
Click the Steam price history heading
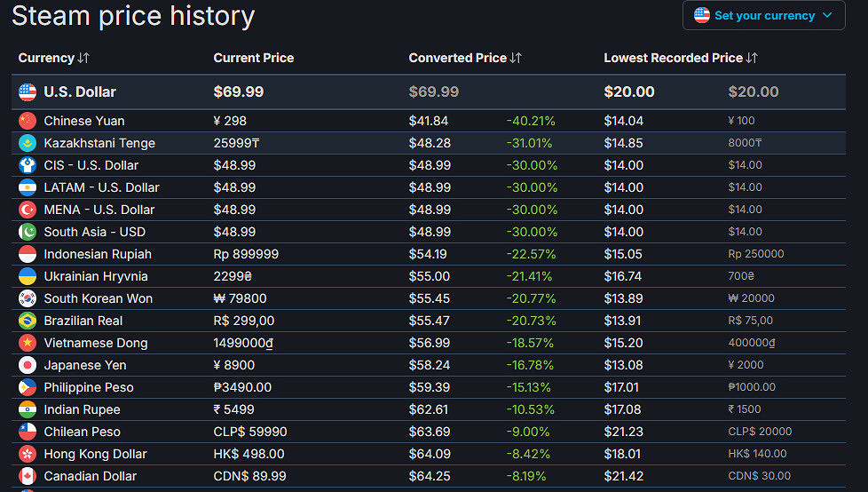(133, 16)
